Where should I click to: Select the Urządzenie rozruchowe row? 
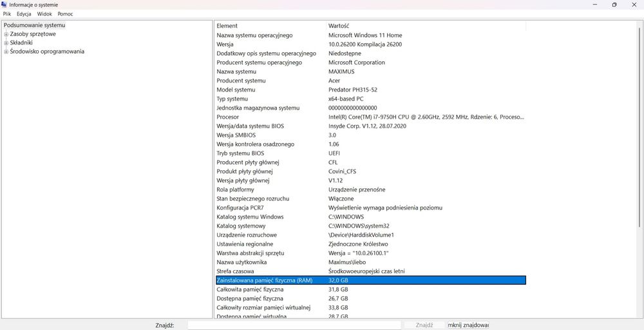370,235
